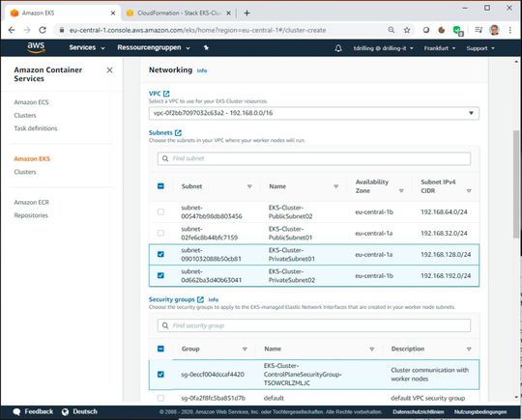The height and width of the screenshot is (420, 522).
Task: Click the search icon in Find security group field
Action: coord(165,325)
